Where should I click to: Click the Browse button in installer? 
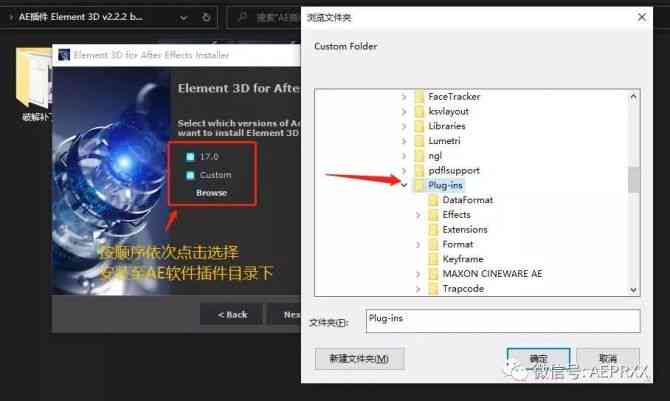tap(212, 193)
